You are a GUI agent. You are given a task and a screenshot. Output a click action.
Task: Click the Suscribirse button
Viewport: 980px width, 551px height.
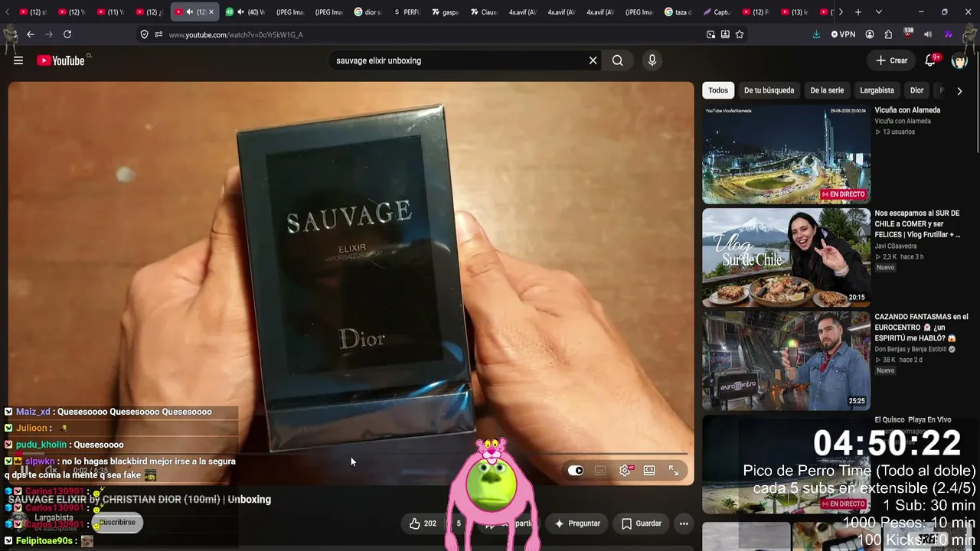click(117, 523)
